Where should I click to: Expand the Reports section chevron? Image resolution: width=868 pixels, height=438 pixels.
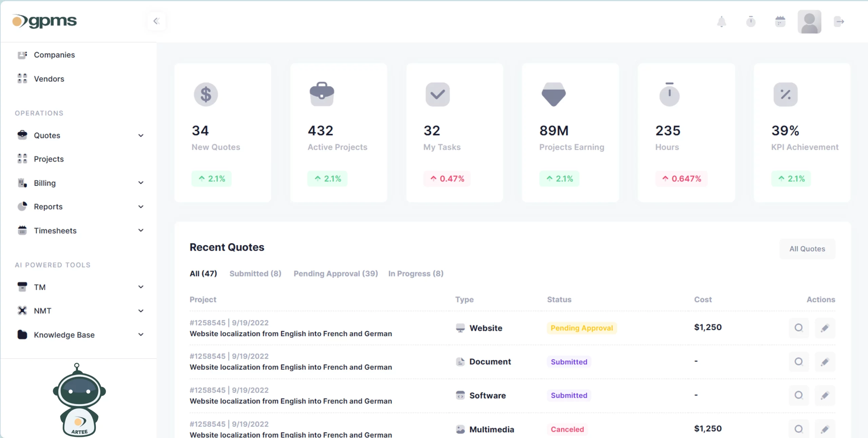tap(141, 206)
